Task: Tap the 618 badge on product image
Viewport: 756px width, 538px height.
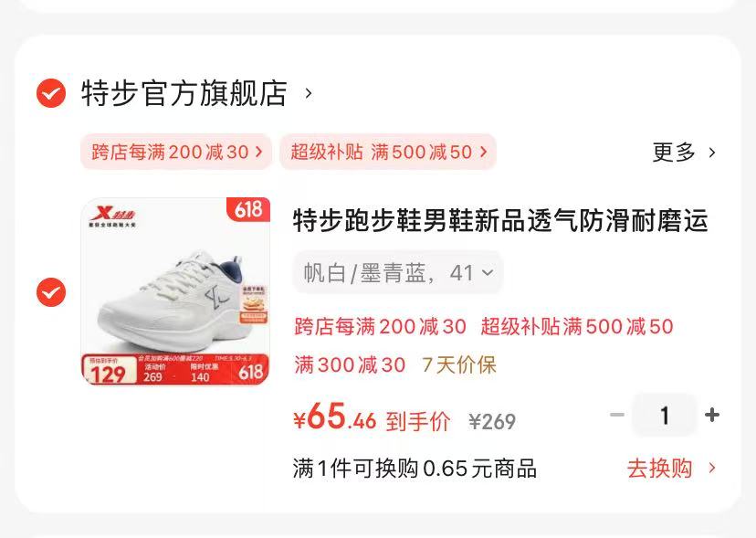Action: [x=248, y=209]
